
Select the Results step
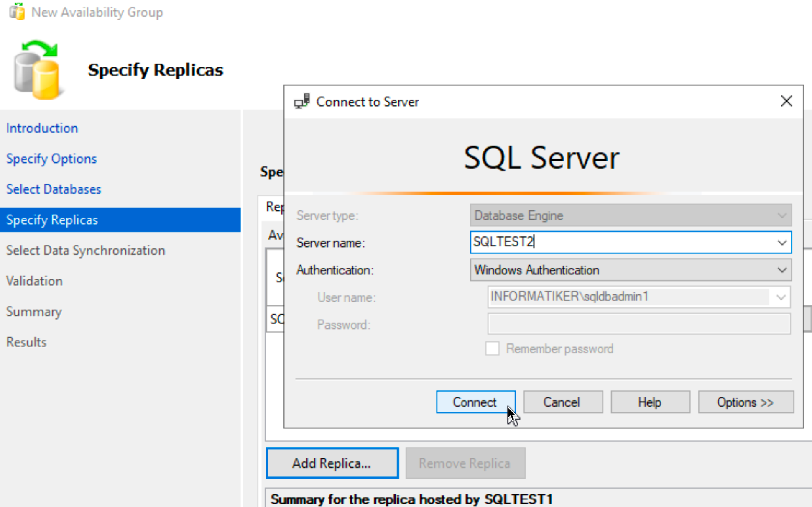click(x=26, y=342)
